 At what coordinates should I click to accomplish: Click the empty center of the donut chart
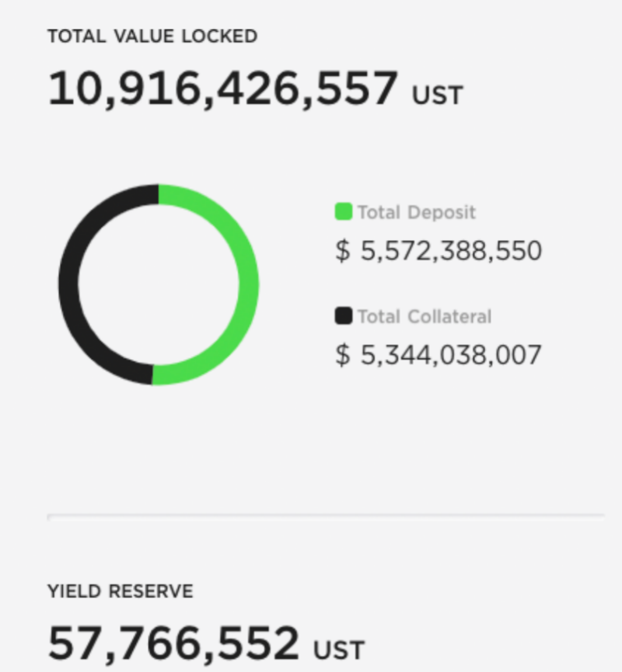coord(159,284)
